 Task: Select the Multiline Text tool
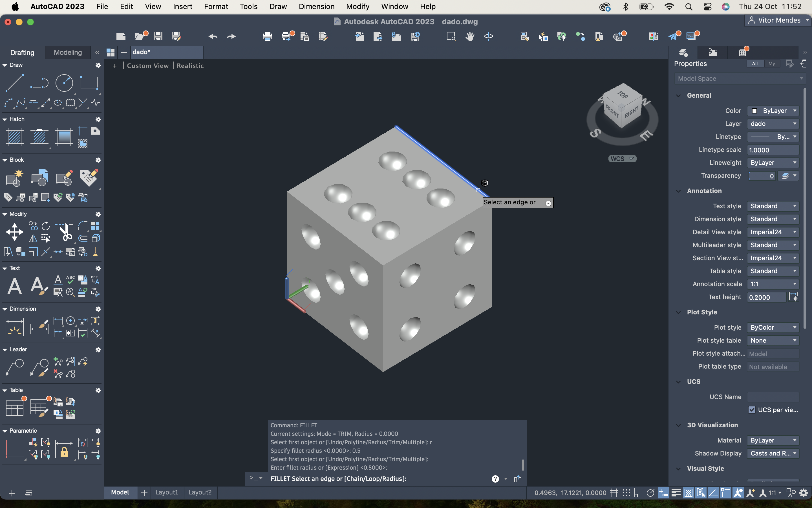click(x=14, y=286)
